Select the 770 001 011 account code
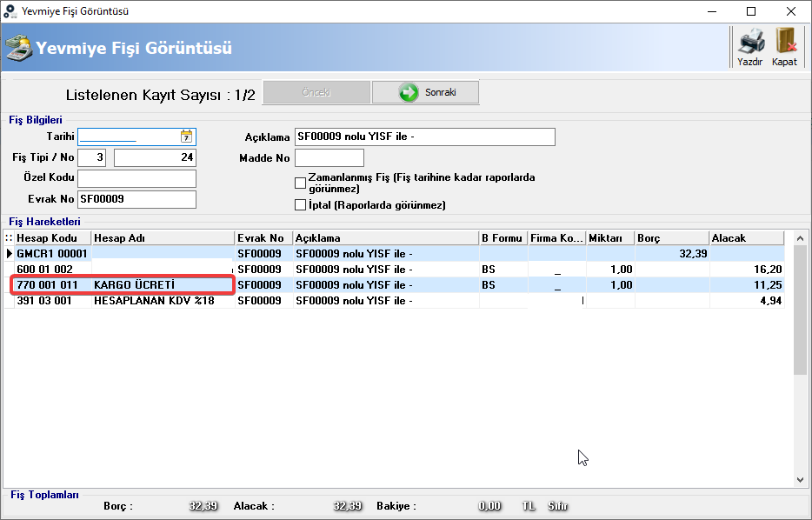The width and height of the screenshot is (812, 520). pyautogui.click(x=47, y=285)
